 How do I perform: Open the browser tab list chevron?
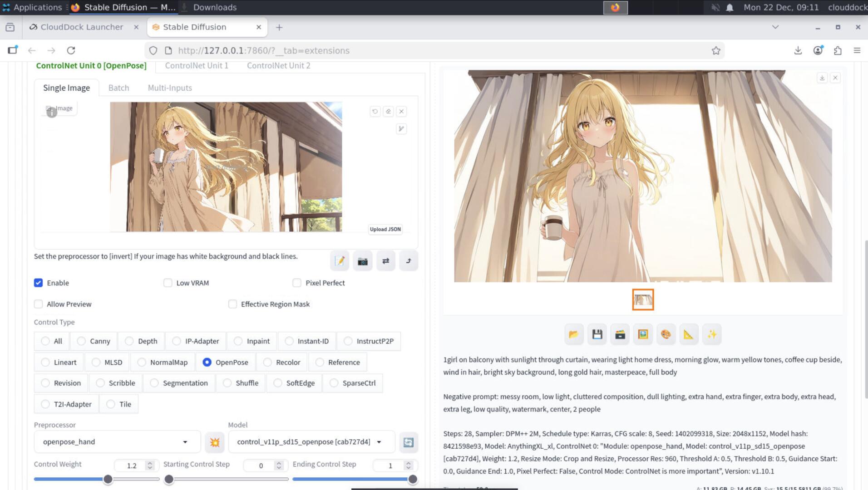775,27
